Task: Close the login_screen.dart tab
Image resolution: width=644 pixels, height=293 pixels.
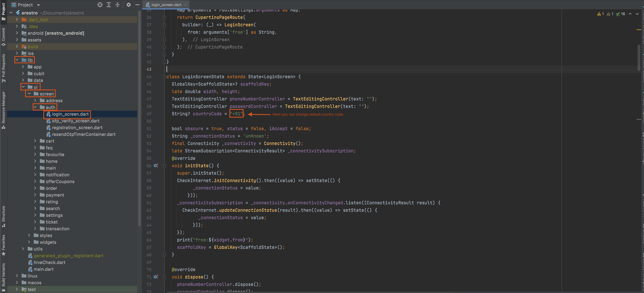Action: (185, 5)
